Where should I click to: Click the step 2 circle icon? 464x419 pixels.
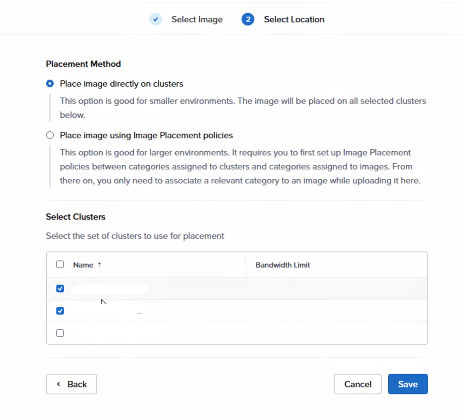coord(248,19)
